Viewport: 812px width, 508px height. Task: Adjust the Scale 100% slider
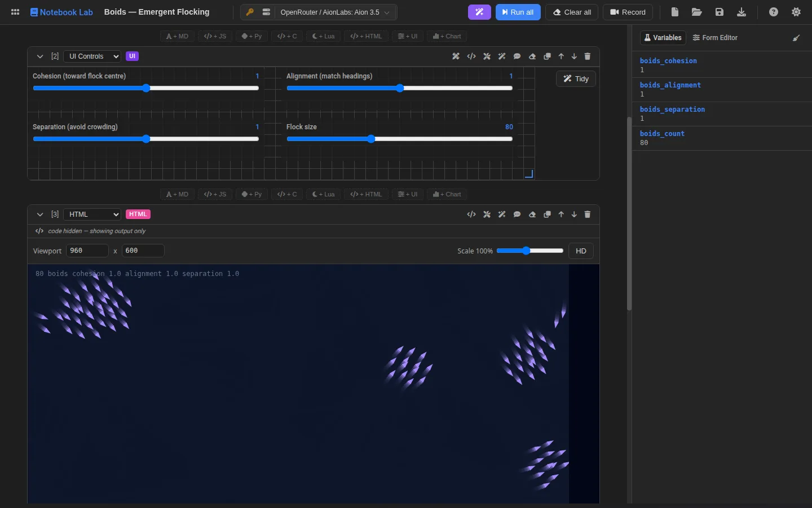coord(530,251)
